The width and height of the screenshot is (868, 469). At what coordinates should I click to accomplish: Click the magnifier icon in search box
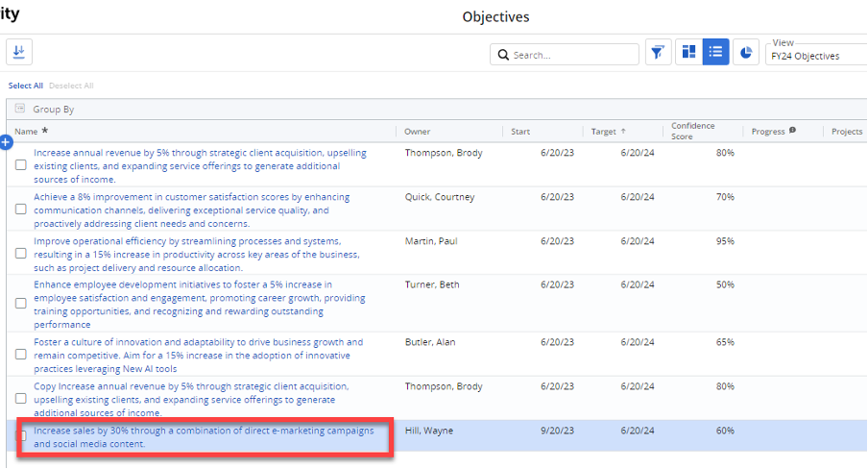tap(503, 55)
